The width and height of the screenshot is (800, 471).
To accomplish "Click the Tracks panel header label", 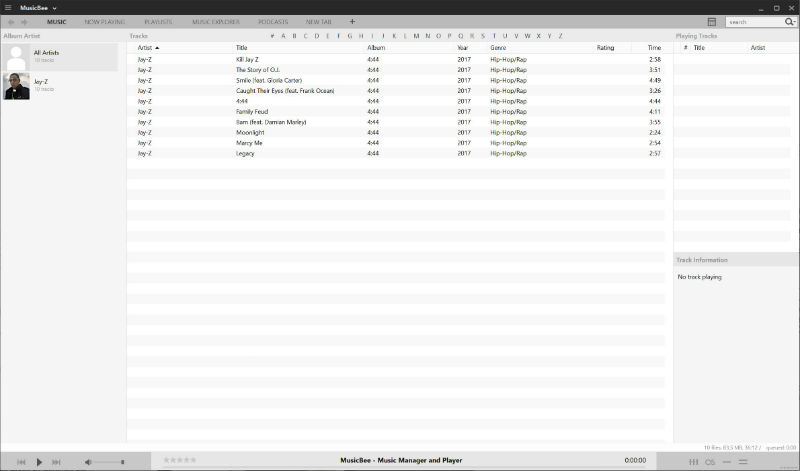I will (138, 36).
